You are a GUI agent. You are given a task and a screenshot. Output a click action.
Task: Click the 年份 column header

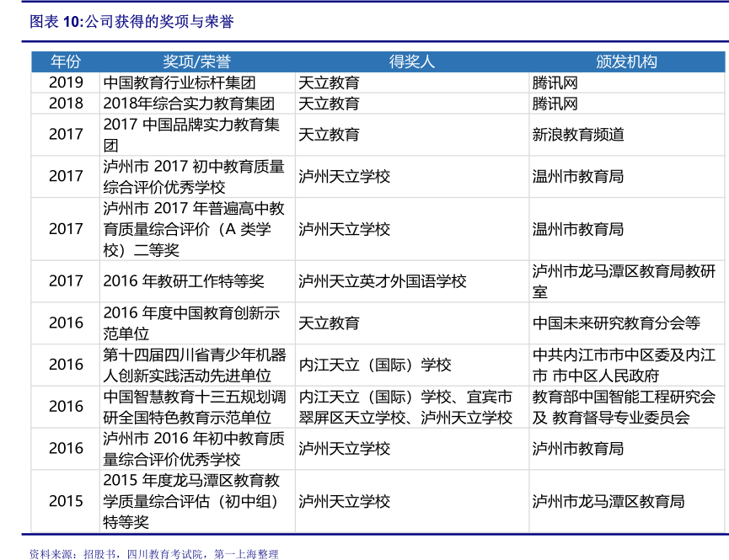tap(66, 61)
